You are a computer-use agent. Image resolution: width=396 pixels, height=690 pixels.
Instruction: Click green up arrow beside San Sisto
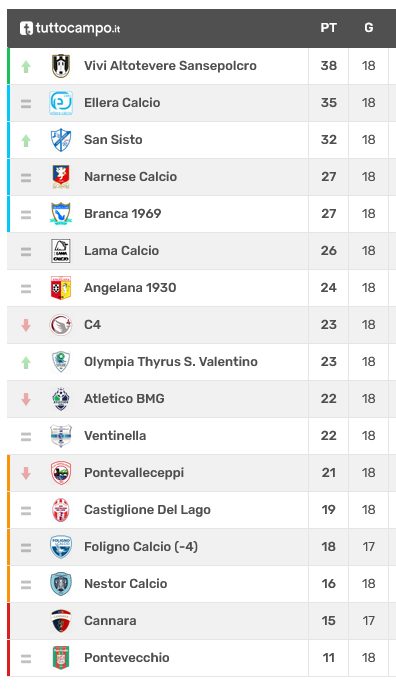pyautogui.click(x=26, y=140)
